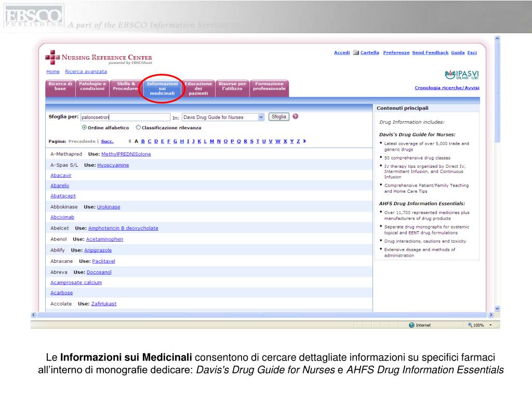Viewport: 532px width, 399px height.
Task: Open the Abarelix drug entry
Action: pos(60,185)
